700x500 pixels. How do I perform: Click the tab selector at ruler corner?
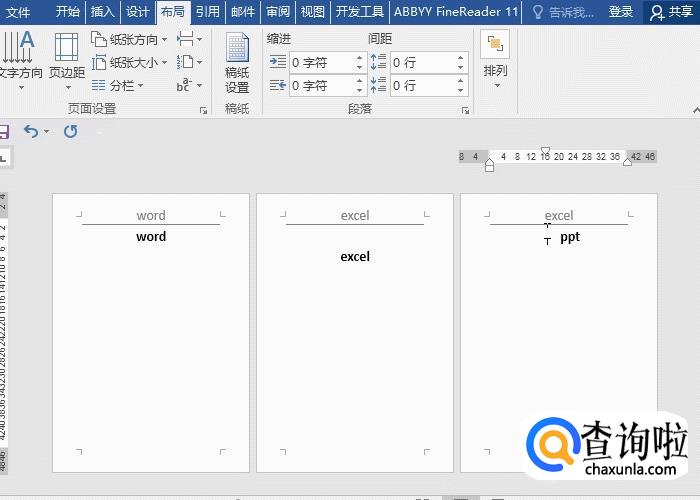[3, 157]
